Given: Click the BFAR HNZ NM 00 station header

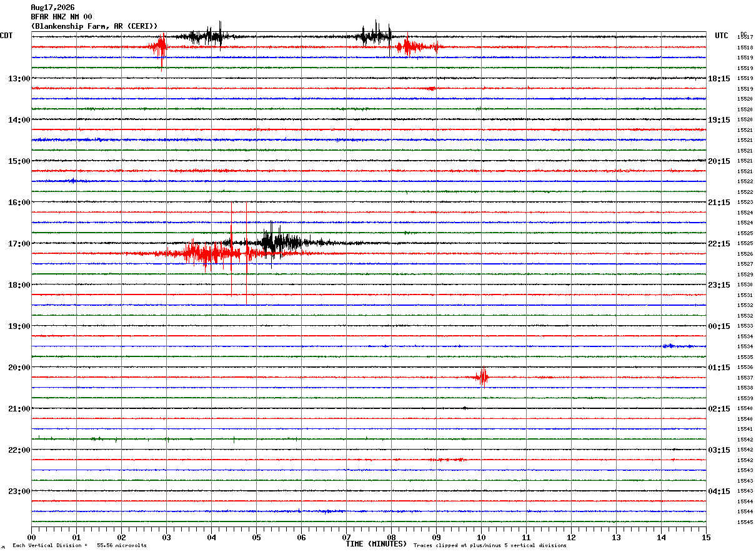Looking at the screenshot, I should [x=61, y=17].
